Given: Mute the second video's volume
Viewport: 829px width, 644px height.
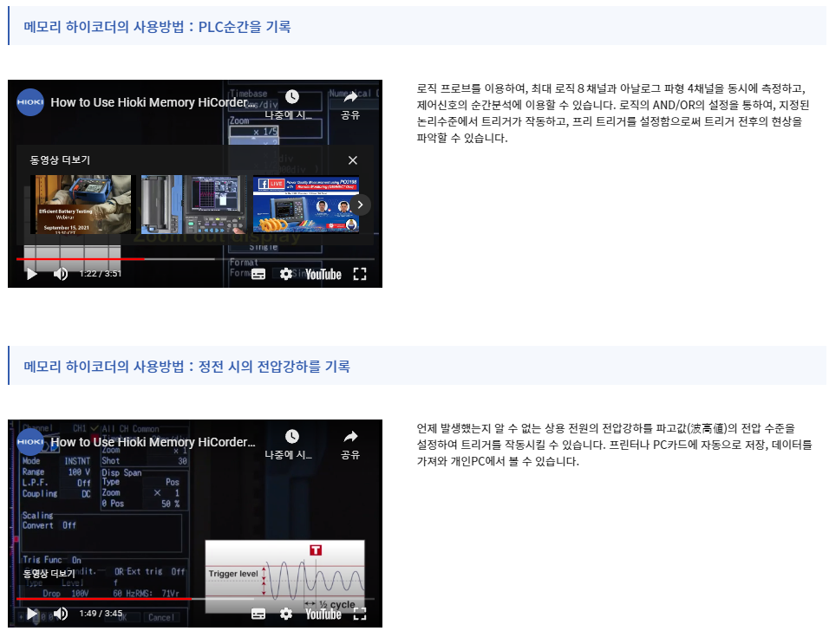Looking at the screenshot, I should 61,614.
